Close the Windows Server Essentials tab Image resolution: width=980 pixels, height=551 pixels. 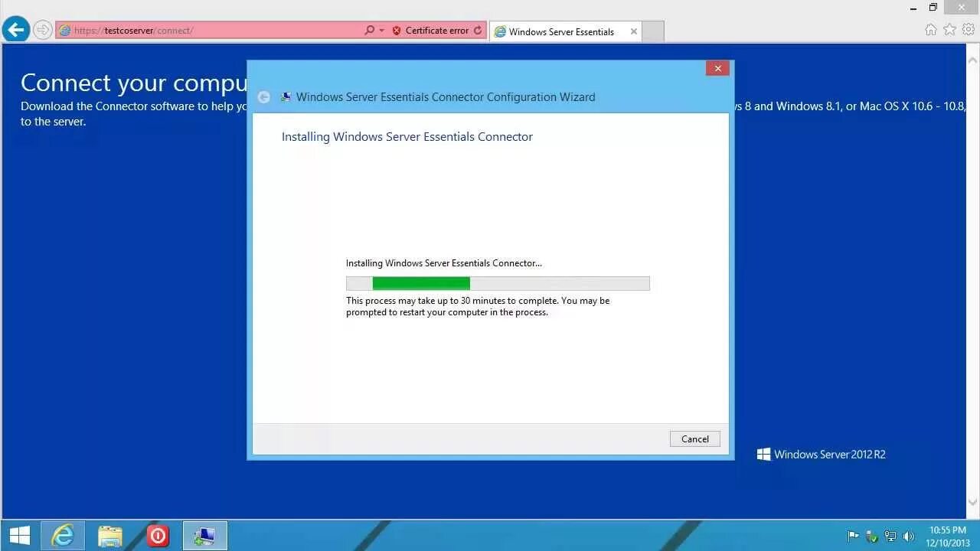point(633,31)
